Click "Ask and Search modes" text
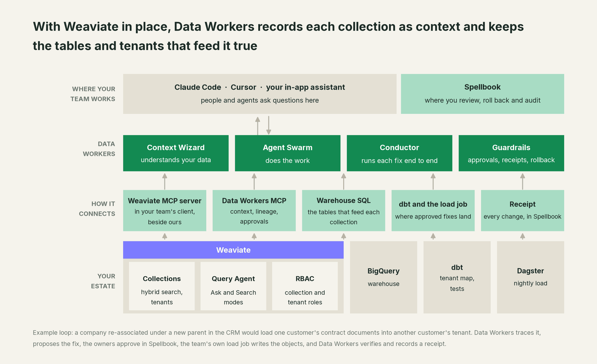Screen dimensions: 597x364 pyautogui.click(x=233, y=297)
